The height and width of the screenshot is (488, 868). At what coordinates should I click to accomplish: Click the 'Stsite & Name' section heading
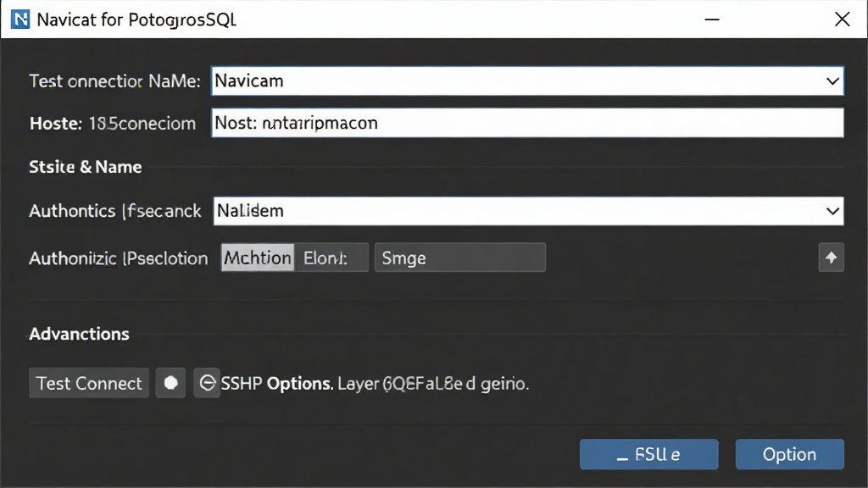tap(86, 167)
